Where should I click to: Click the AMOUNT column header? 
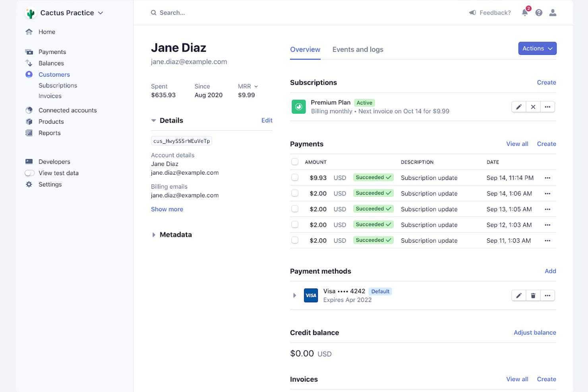(x=316, y=162)
